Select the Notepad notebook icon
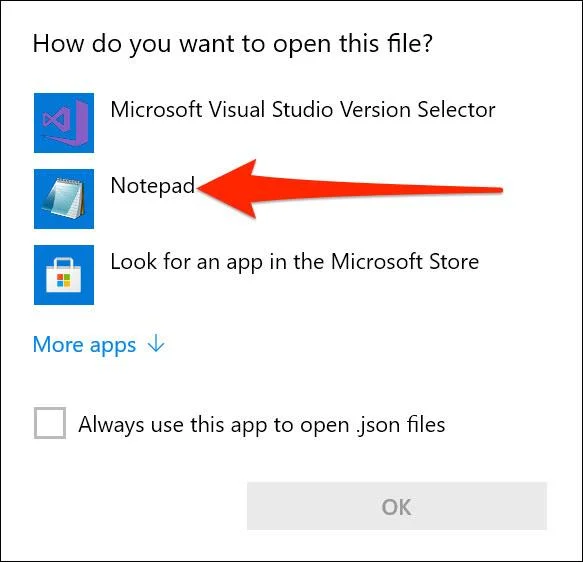 tap(63, 199)
